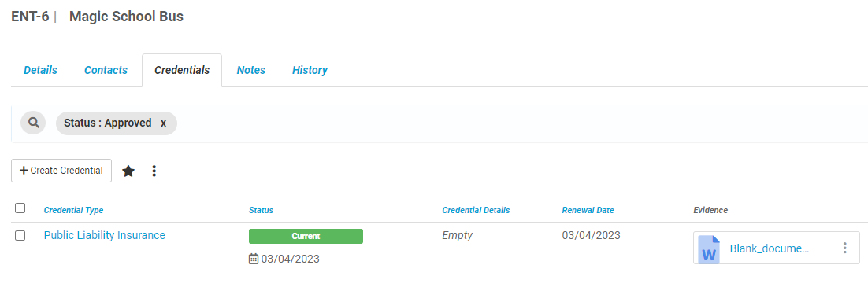868x287 pixels.
Task: Tick the Public Liability Insurance row checkbox
Action: [x=20, y=236]
